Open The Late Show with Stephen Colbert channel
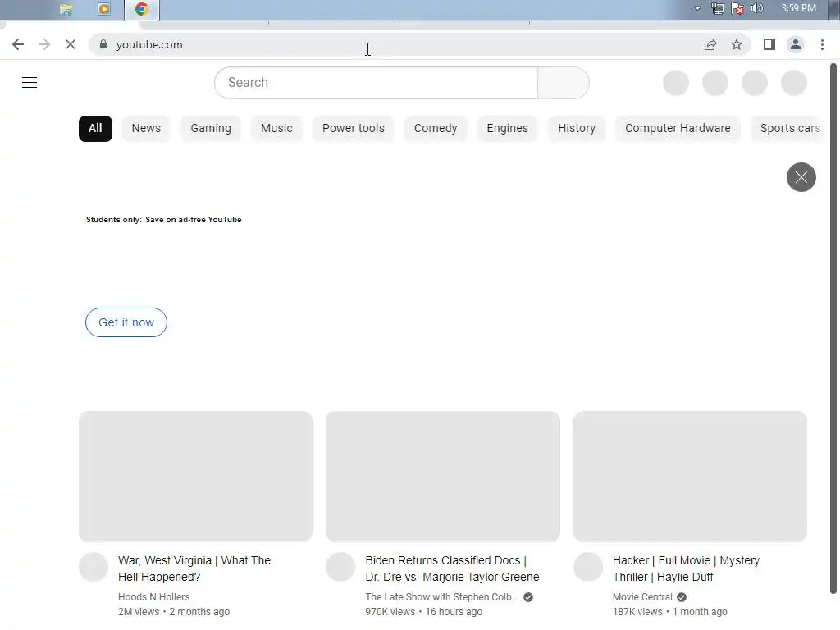Screen dimensions: 840x630 [x=441, y=597]
